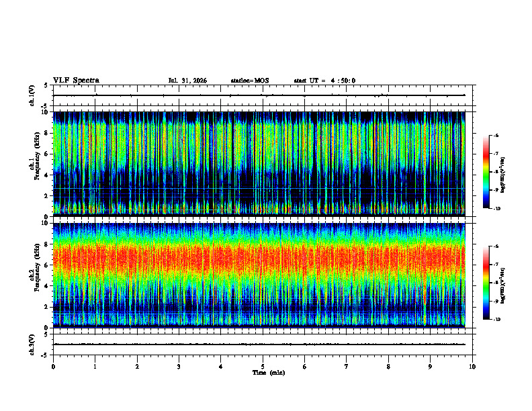Click time-axis tick label "5" under the plots
Viewport: 532px width, 411px height.
pyautogui.click(x=263, y=367)
